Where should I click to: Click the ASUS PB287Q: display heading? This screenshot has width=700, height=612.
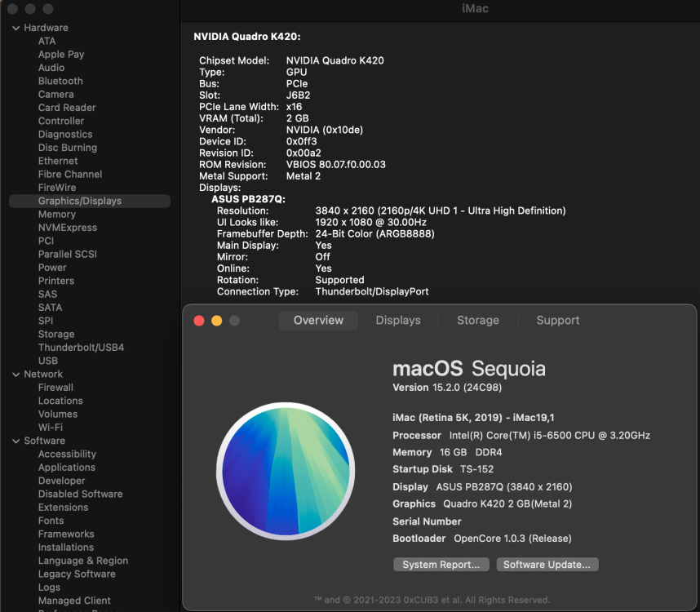coord(248,199)
